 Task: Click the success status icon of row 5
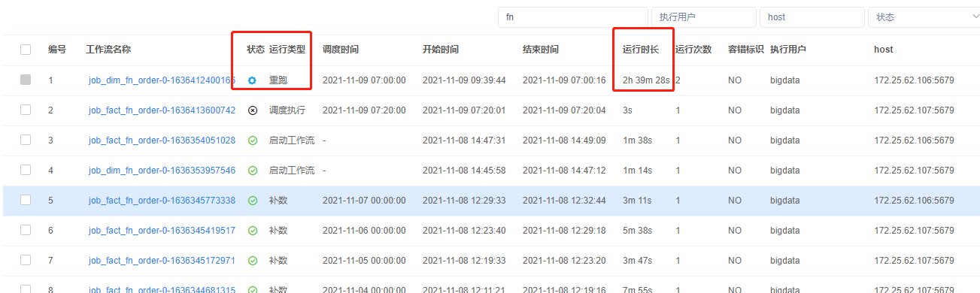pyautogui.click(x=253, y=201)
